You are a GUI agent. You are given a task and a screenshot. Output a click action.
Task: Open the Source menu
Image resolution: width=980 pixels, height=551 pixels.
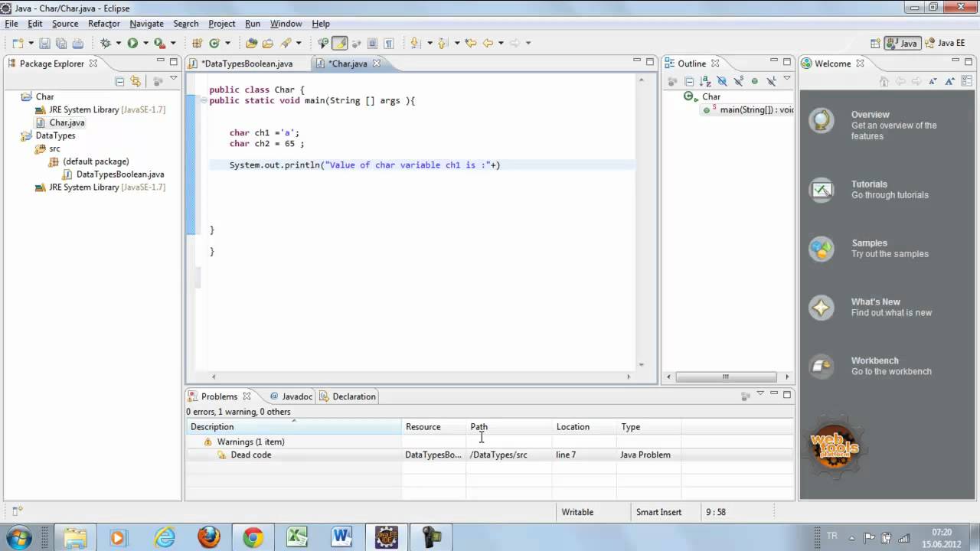pyautogui.click(x=65, y=24)
